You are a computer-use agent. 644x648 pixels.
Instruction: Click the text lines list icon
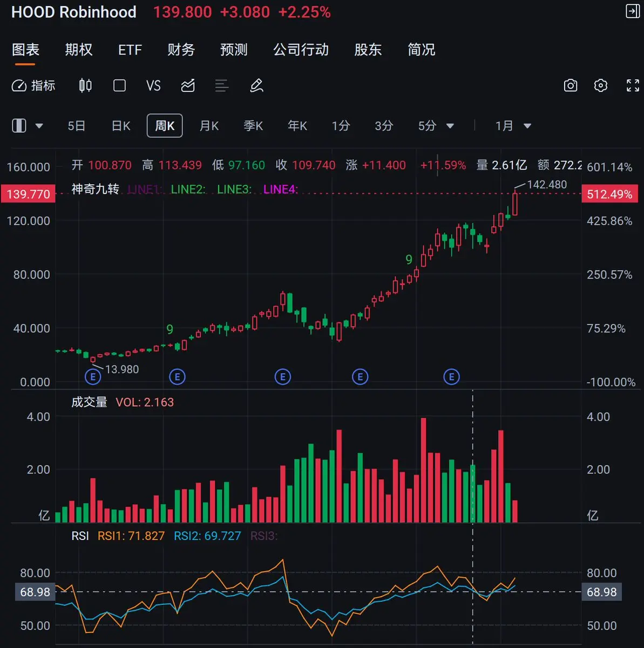click(x=221, y=85)
